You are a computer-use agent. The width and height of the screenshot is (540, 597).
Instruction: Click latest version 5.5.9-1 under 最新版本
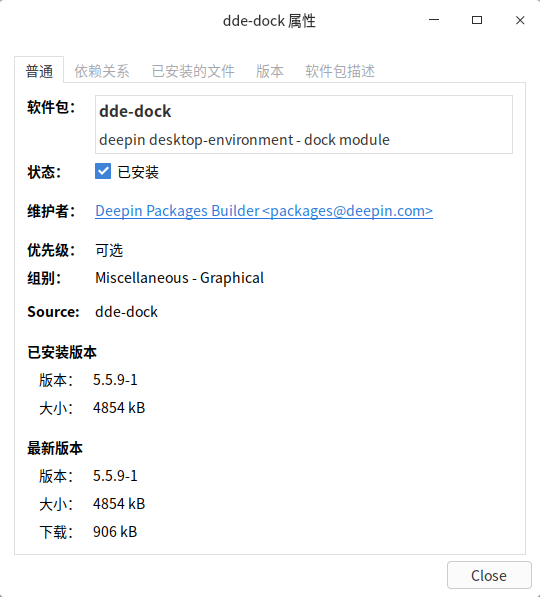coord(115,476)
